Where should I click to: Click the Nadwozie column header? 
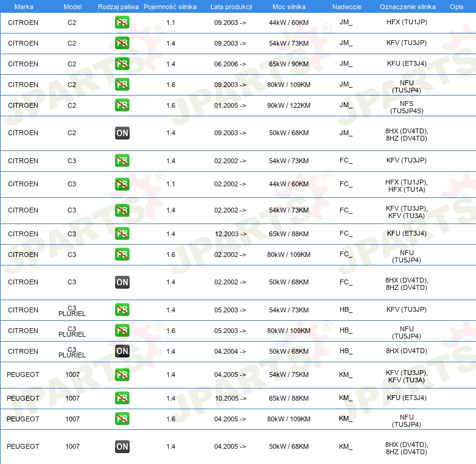click(x=347, y=7)
